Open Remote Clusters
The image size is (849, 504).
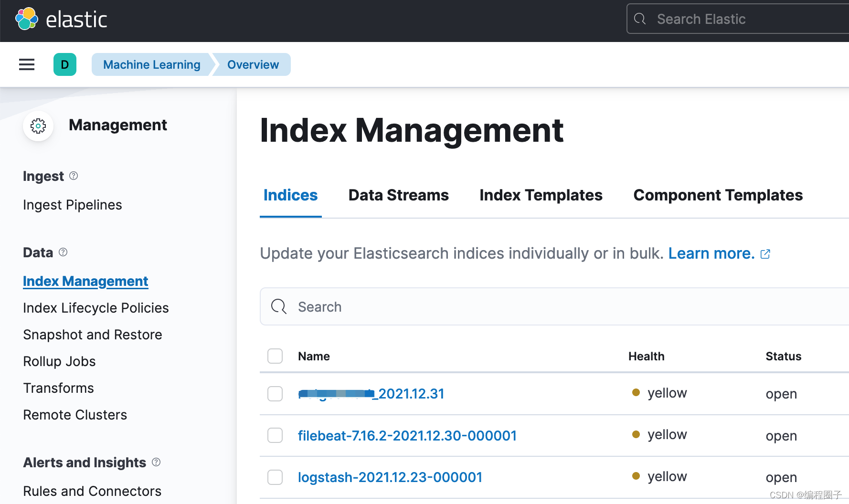tap(75, 415)
